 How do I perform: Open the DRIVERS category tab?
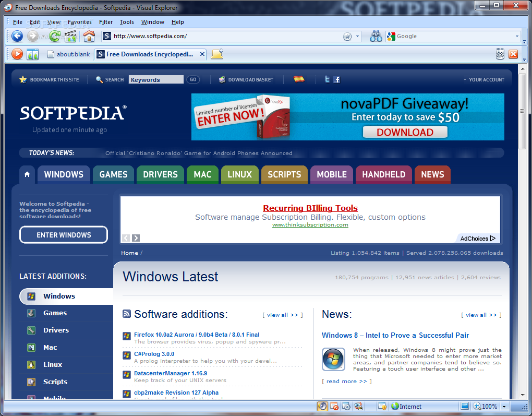point(160,174)
